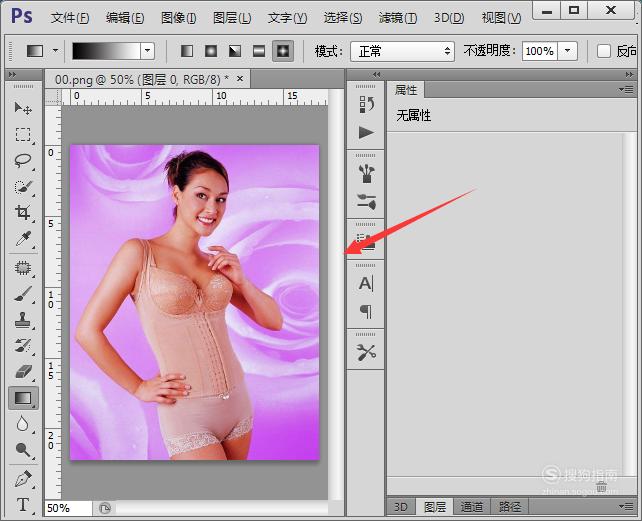Open the Paragraph panel icon
The image size is (642, 521).
[x=366, y=311]
